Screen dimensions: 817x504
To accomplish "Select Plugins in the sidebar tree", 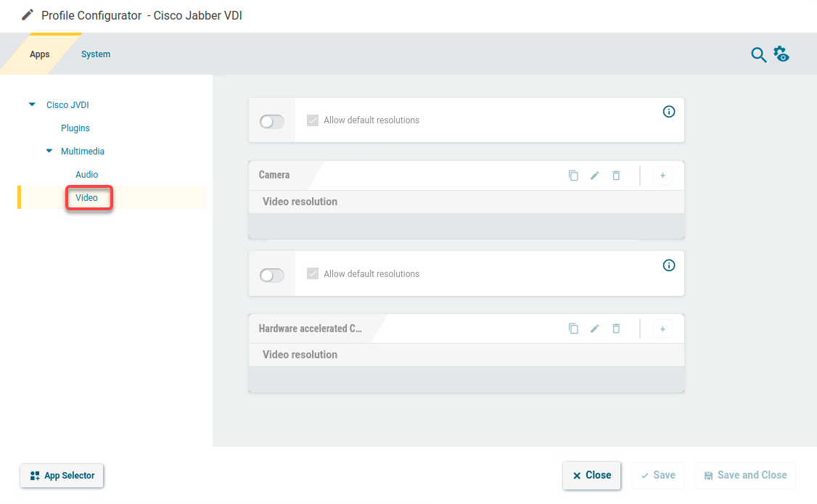I will 75,128.
